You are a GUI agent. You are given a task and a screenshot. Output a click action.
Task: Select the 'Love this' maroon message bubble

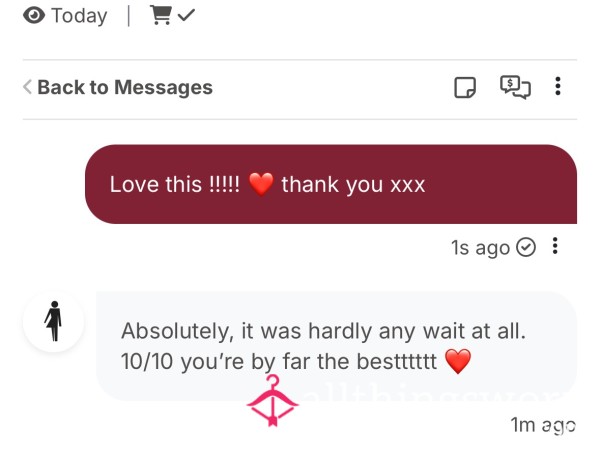pyautogui.click(x=331, y=184)
